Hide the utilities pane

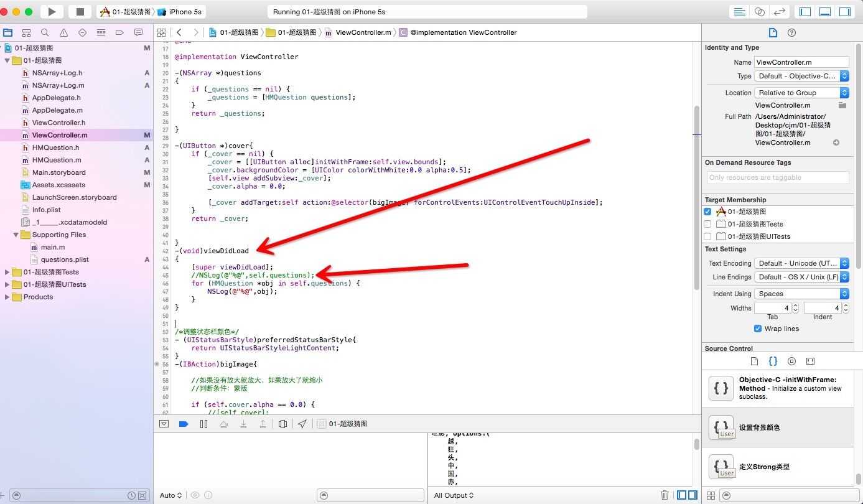point(844,12)
